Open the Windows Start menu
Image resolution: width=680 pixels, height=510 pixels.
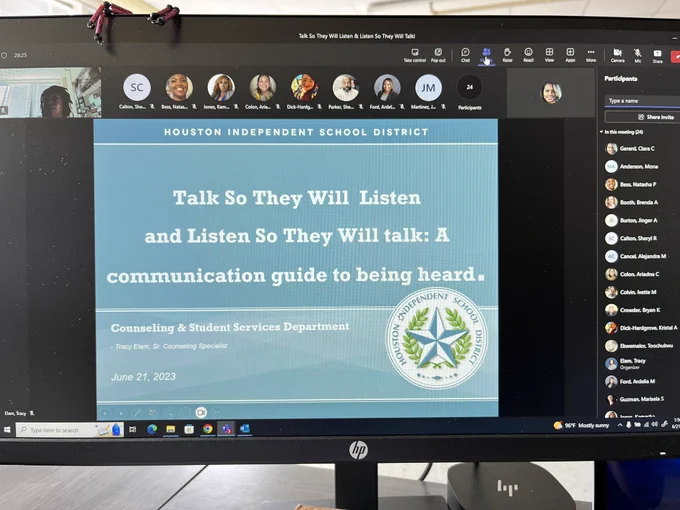[7, 429]
